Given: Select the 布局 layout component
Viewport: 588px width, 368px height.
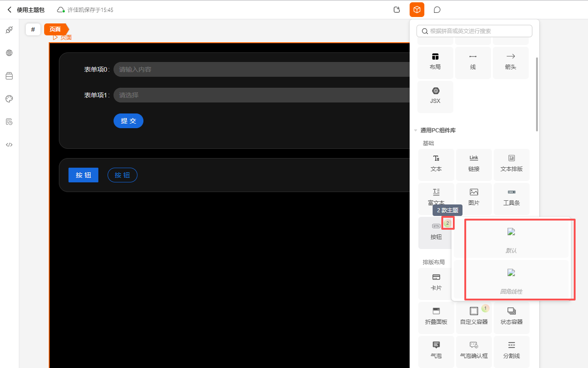Looking at the screenshot, I should (435, 62).
